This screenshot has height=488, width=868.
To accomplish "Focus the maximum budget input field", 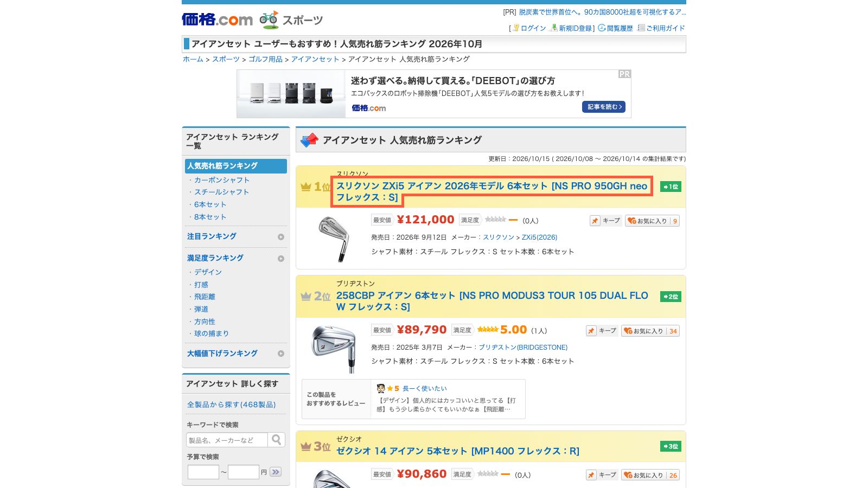I will click(244, 472).
